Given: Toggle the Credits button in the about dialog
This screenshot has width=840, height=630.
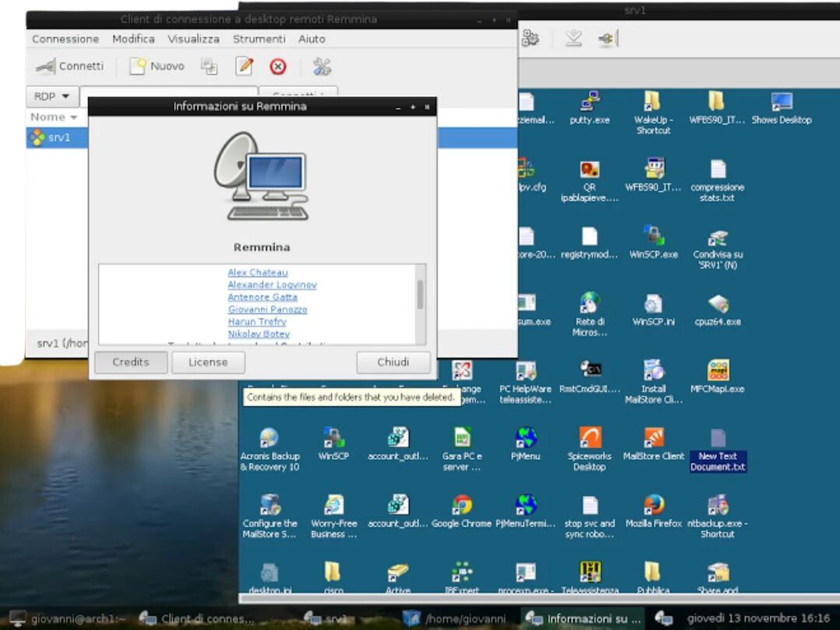Looking at the screenshot, I should pos(131,362).
